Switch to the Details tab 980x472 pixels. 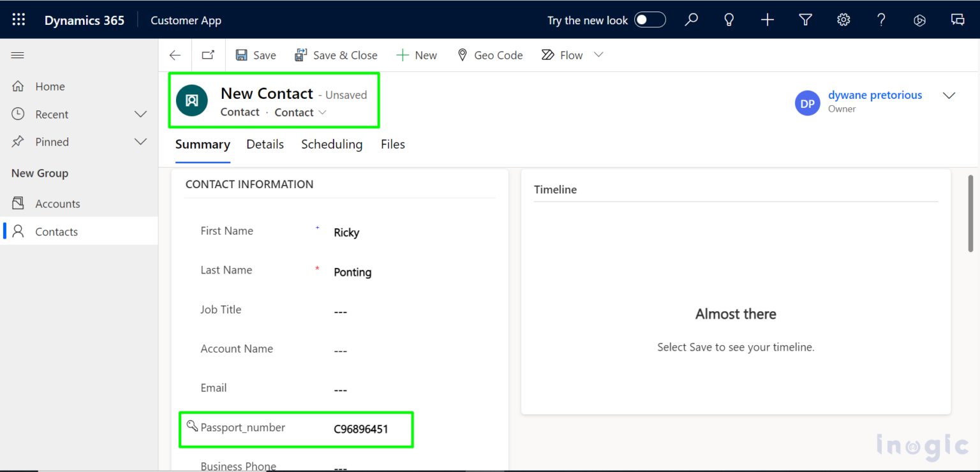[x=265, y=144]
